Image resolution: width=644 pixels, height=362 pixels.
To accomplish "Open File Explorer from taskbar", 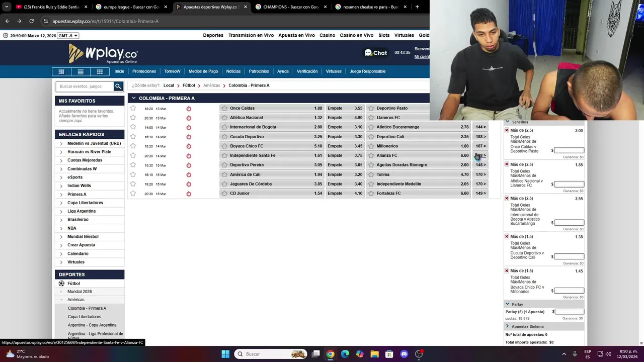I will tap(374, 354).
